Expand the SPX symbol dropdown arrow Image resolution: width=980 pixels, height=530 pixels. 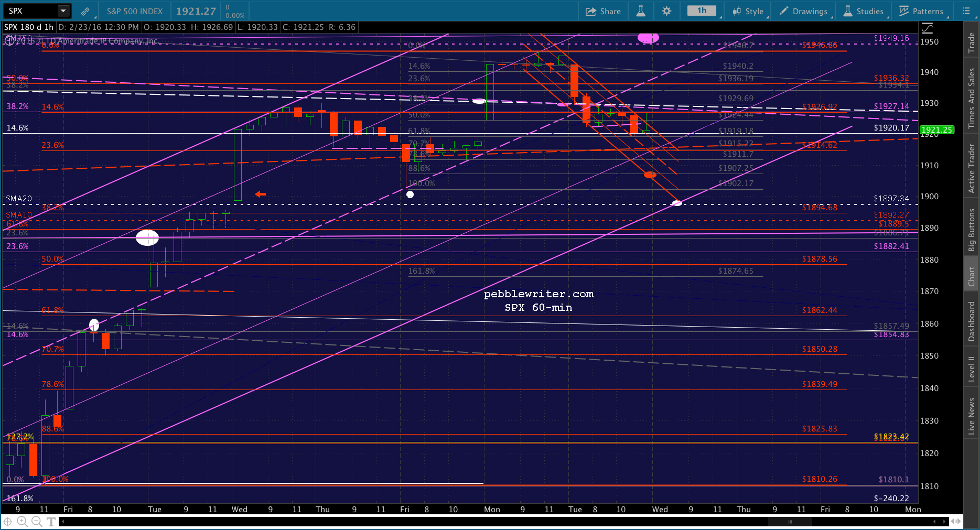[x=63, y=11]
